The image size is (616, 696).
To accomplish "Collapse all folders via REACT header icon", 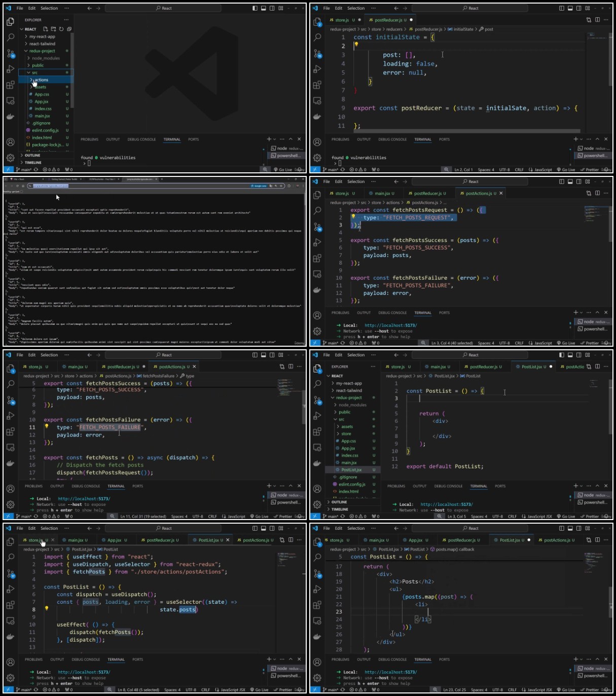I will point(69,29).
